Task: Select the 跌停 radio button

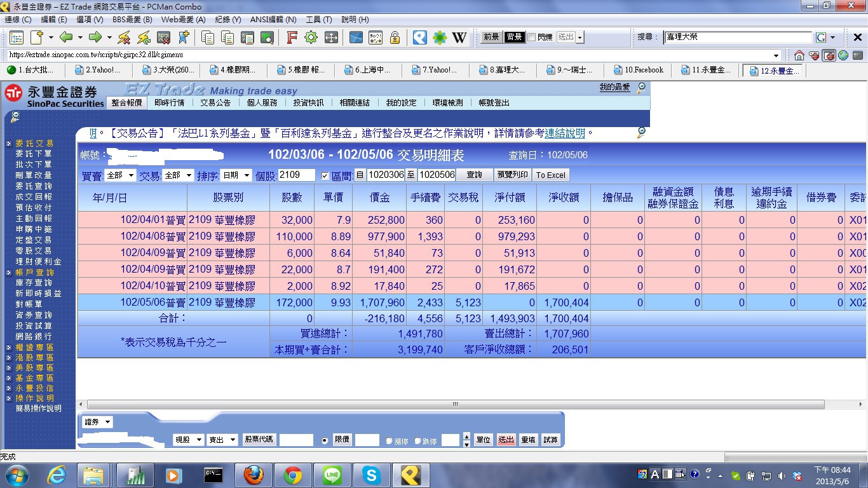Action: point(417,440)
